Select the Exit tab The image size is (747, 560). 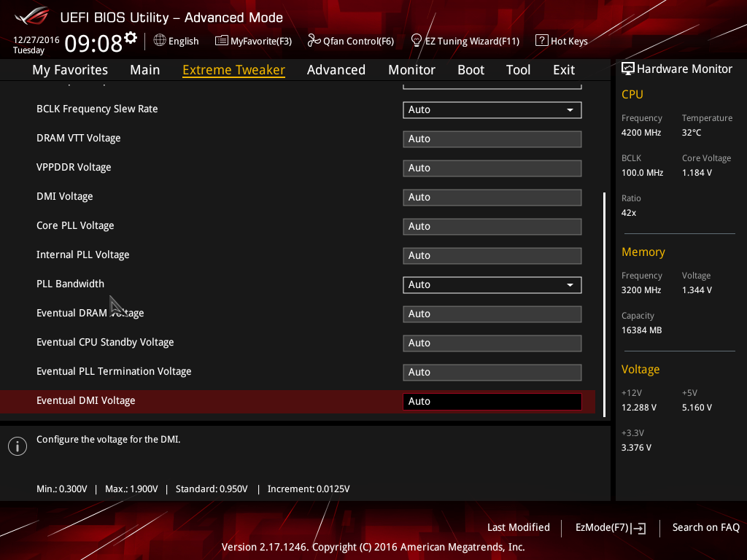564,70
